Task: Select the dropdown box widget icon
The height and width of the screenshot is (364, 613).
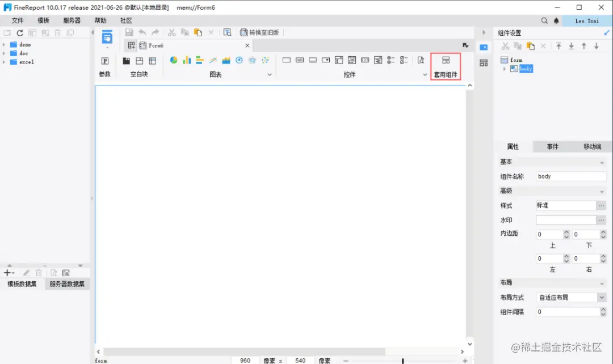Action: tap(326, 60)
